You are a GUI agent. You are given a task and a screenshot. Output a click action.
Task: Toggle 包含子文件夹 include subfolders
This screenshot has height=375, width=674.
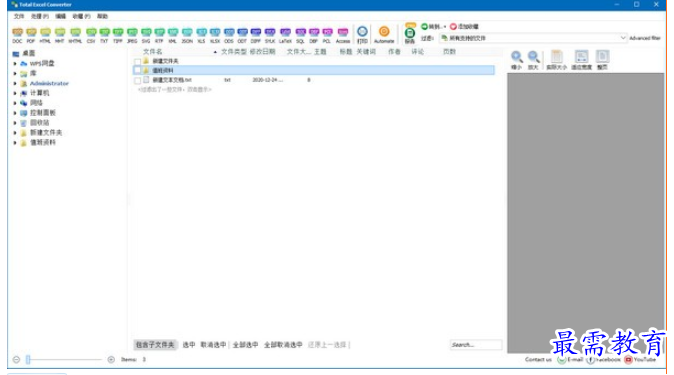point(155,345)
